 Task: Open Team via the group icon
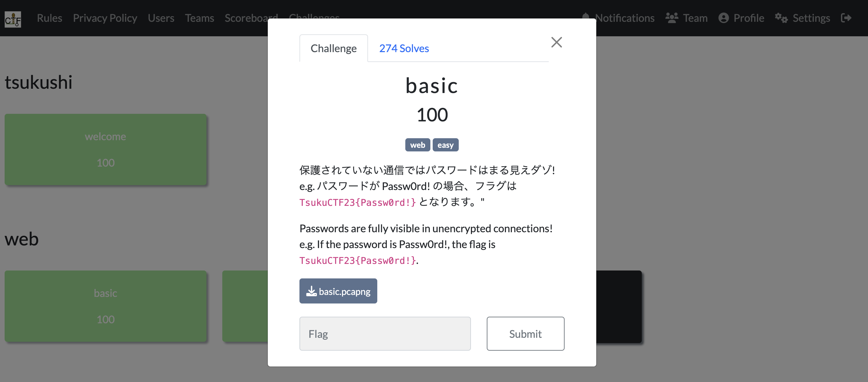pyautogui.click(x=671, y=18)
